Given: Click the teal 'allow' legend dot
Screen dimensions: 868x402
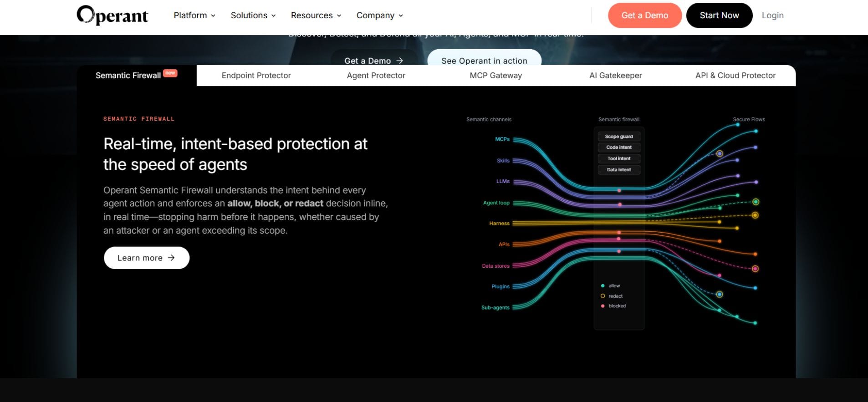Looking at the screenshot, I should click(x=602, y=286).
